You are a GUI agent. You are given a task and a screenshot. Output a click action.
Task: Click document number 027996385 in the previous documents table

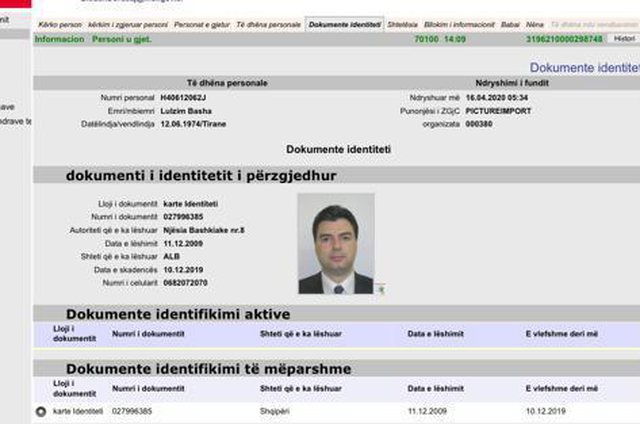click(x=132, y=411)
